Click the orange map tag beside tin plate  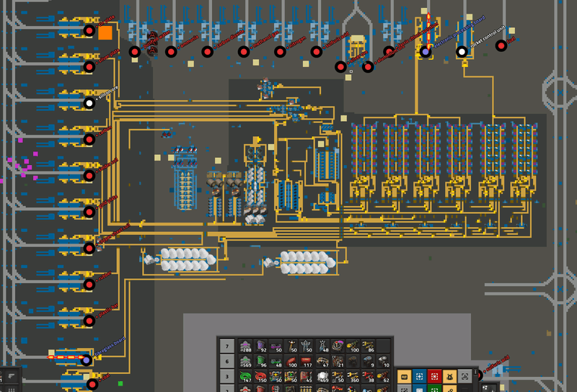pos(105,32)
